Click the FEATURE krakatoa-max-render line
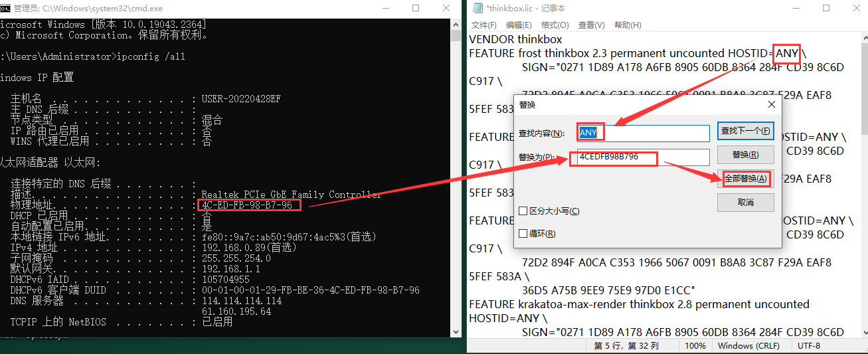Image resolution: width=868 pixels, height=354 pixels. click(639, 304)
